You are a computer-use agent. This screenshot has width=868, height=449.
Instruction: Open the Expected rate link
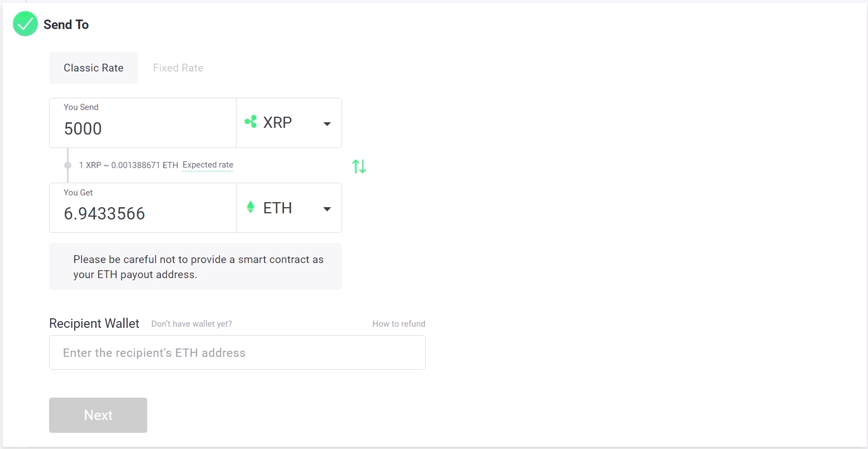(x=208, y=165)
